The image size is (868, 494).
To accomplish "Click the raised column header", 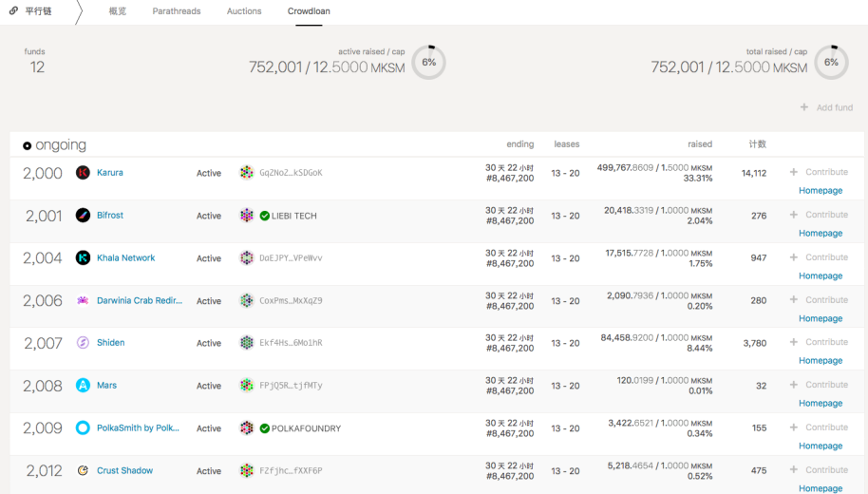I will (x=700, y=144).
